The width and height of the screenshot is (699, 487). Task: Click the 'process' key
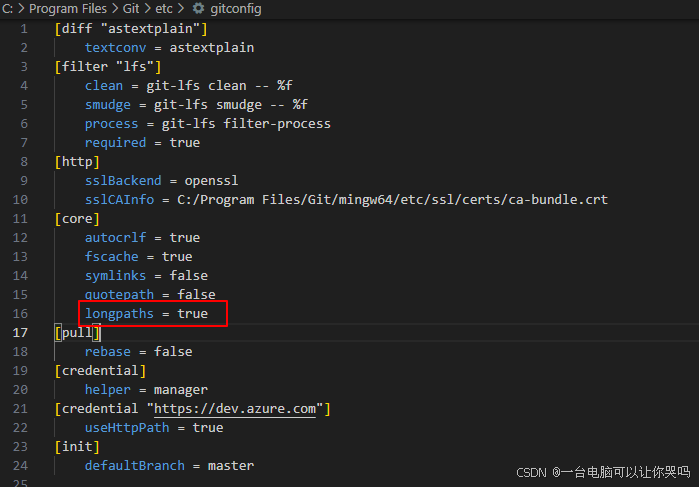click(111, 124)
